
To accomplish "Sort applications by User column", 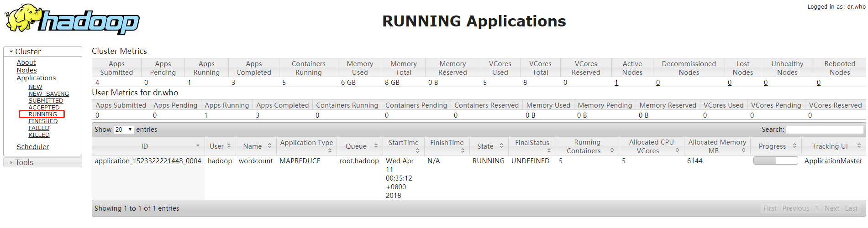I will click(x=220, y=146).
